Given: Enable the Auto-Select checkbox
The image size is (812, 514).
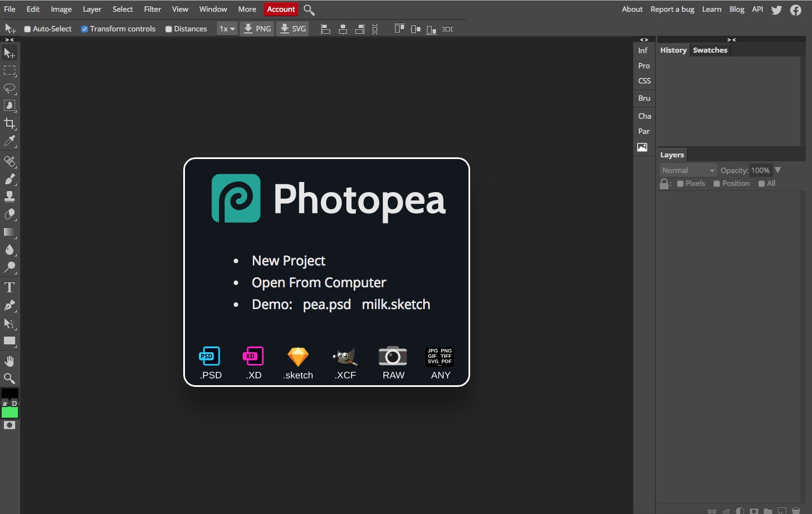Looking at the screenshot, I should pos(27,29).
